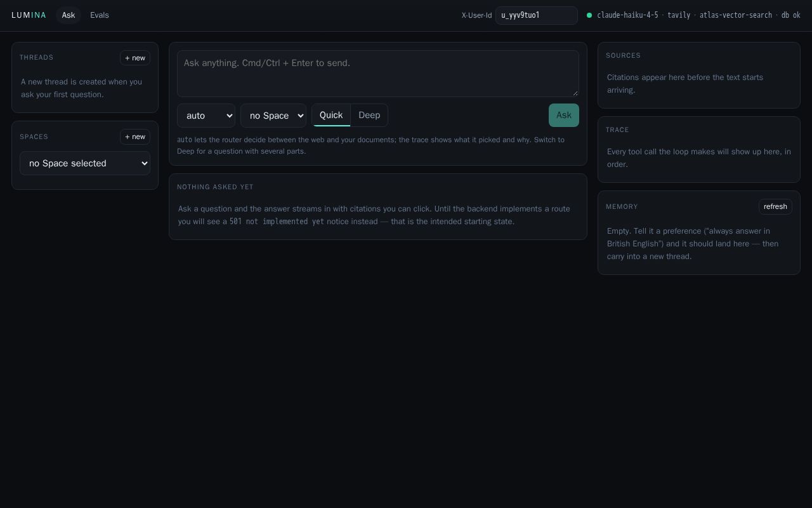Click the db ok status label
Viewport: 812px width, 508px height.
(x=791, y=15)
